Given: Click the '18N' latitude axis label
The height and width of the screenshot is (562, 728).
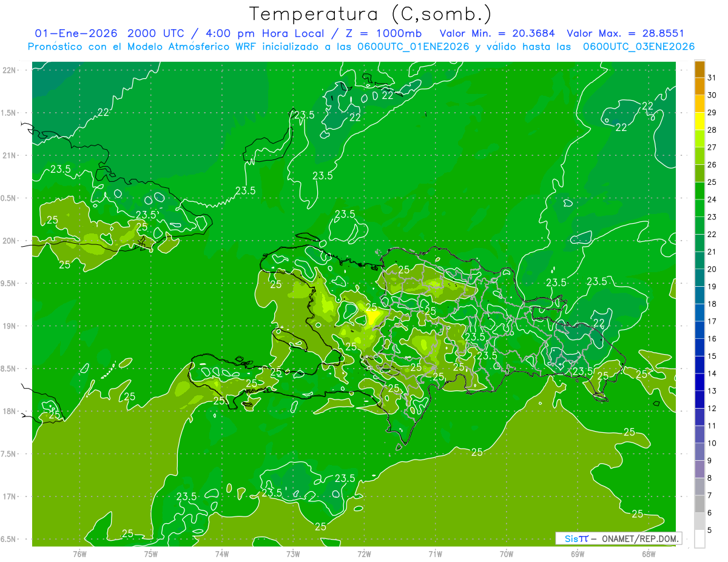Looking at the screenshot, I should (x=10, y=412).
